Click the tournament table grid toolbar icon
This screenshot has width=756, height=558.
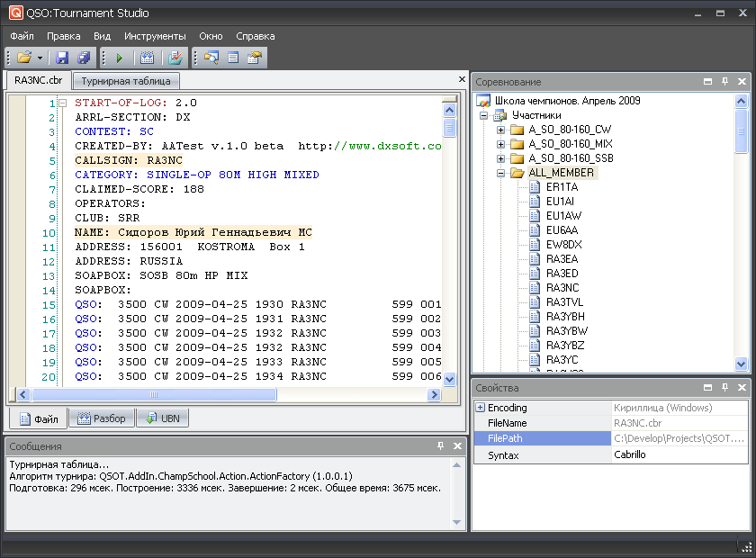(x=147, y=58)
